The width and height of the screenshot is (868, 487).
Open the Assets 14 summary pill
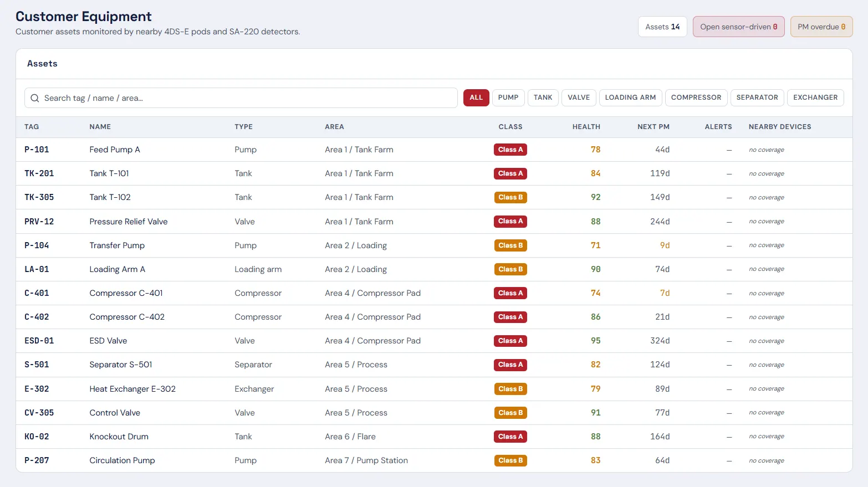(x=662, y=27)
